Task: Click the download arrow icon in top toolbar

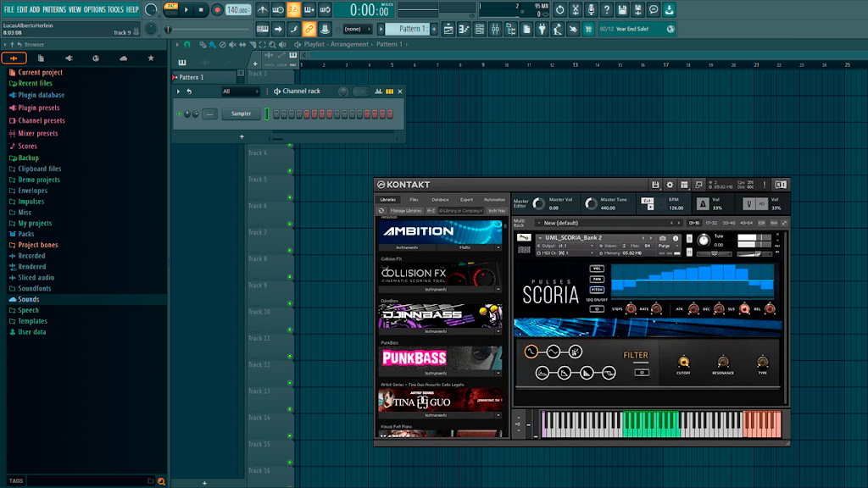Action: tap(669, 10)
